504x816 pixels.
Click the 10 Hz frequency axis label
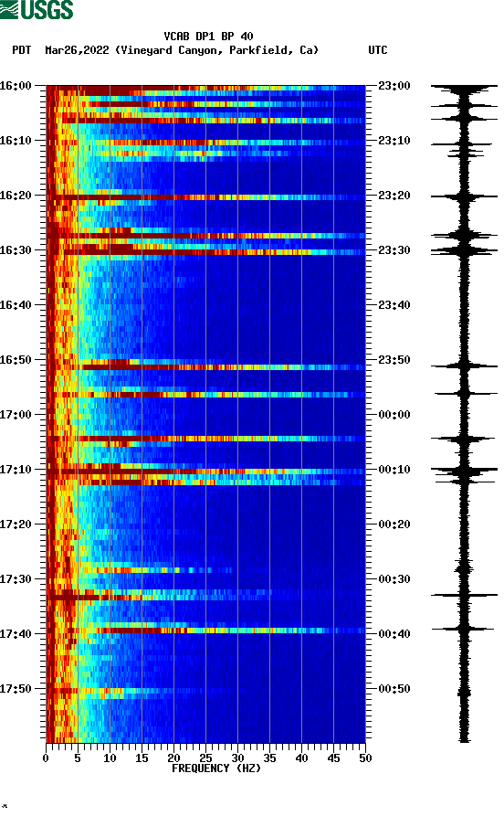[110, 758]
